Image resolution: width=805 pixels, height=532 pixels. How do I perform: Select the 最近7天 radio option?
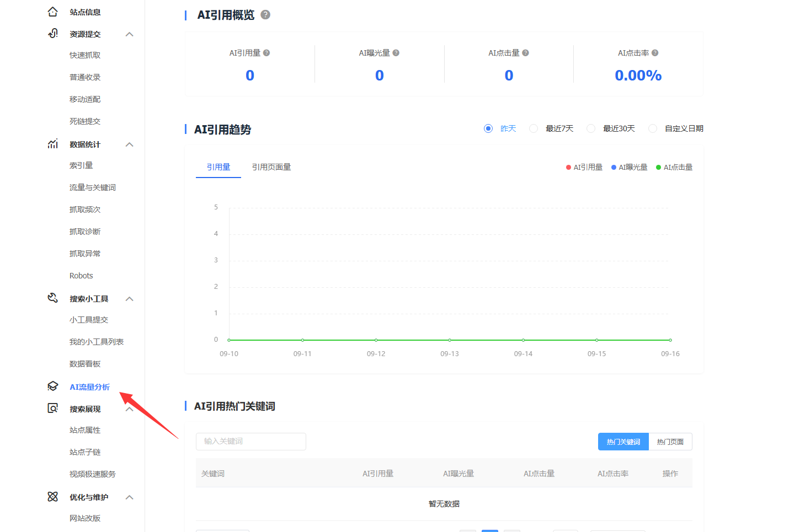tap(534, 128)
